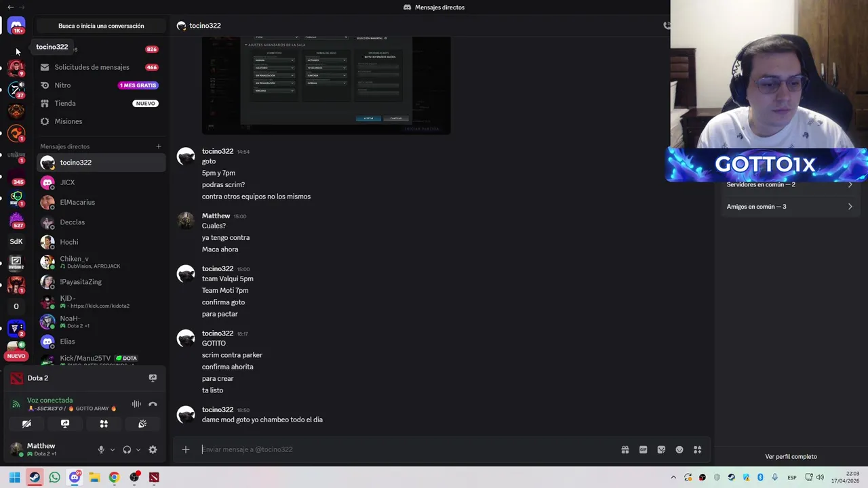Open File Explorer from taskbar

pos(94,477)
